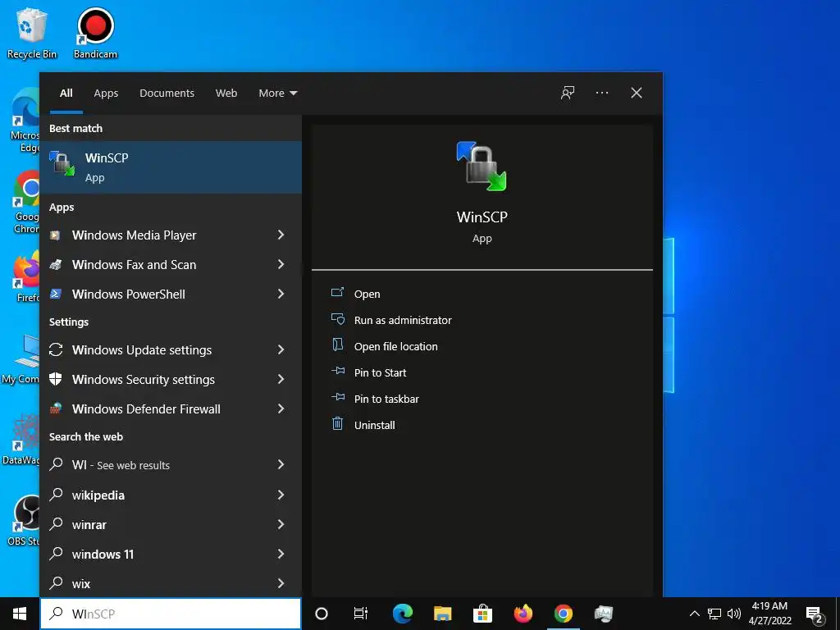This screenshot has height=630, width=840.
Task: Switch to the Apps search tab
Action: click(x=106, y=94)
